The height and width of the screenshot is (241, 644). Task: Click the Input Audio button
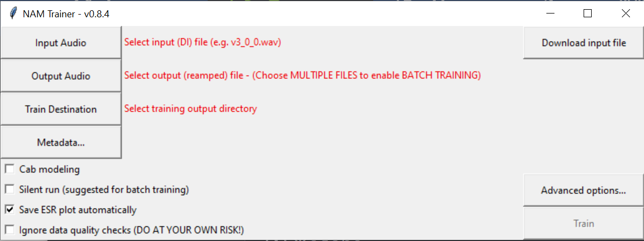(61, 43)
